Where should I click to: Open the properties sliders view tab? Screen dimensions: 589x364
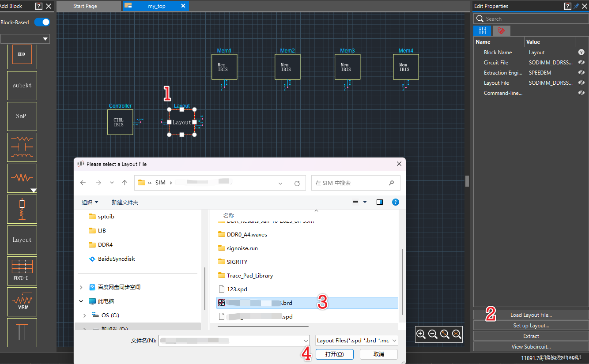click(482, 30)
